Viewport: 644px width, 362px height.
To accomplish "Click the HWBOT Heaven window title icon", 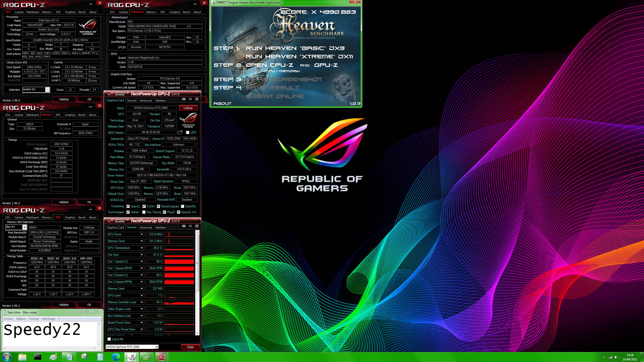I will [213, 3].
